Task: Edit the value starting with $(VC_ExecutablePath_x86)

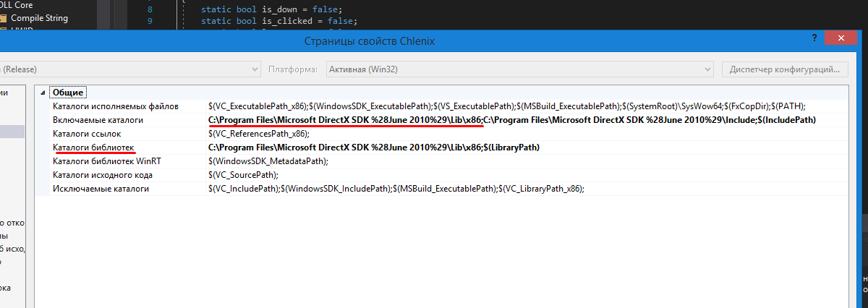Action: pyautogui.click(x=506, y=106)
